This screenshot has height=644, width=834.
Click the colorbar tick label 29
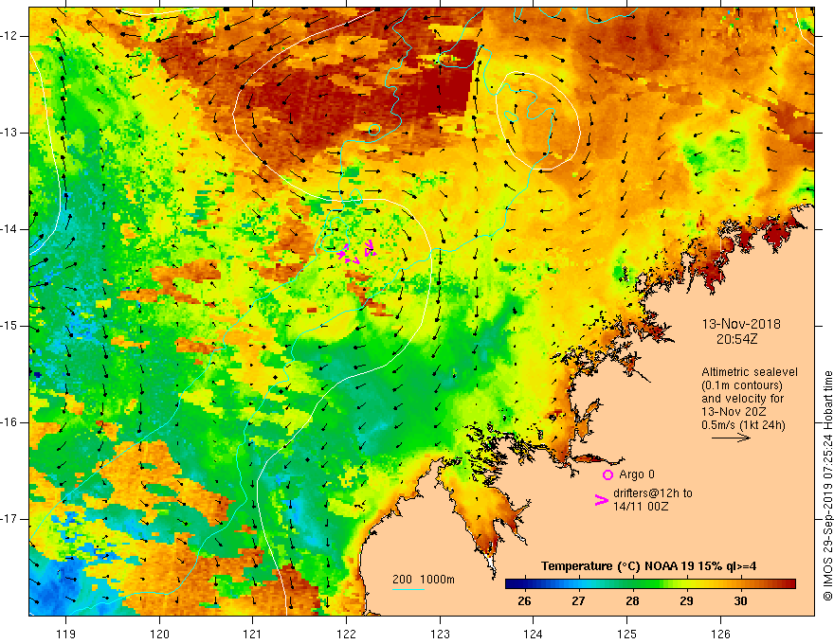tap(686, 601)
